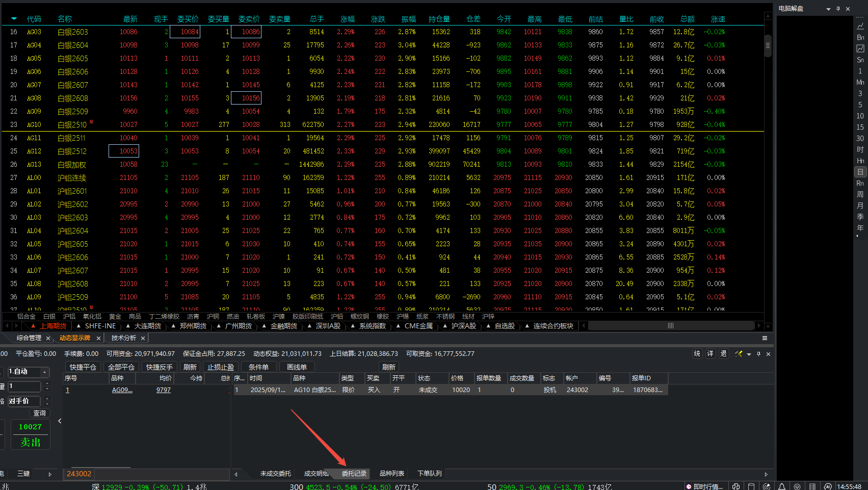Collapse the order panel with left chevron
The width and height of the screenshot is (868, 490).
pyautogui.click(x=60, y=421)
